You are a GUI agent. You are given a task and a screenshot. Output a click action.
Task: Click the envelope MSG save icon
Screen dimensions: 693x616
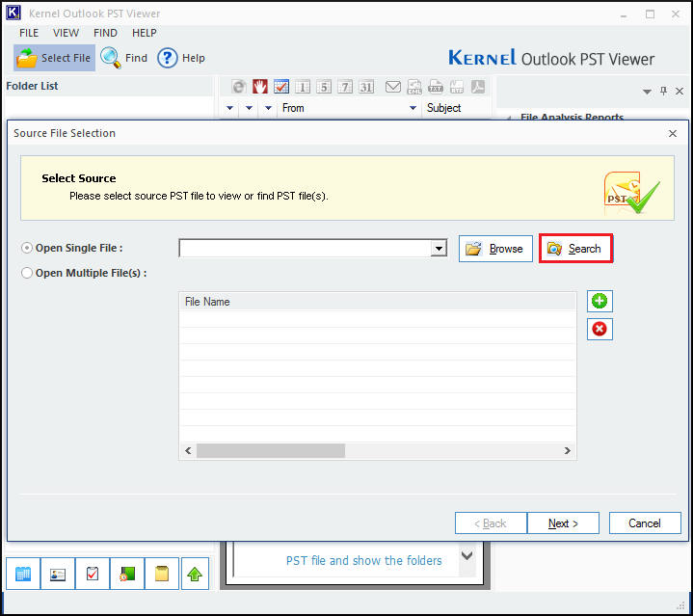click(393, 87)
